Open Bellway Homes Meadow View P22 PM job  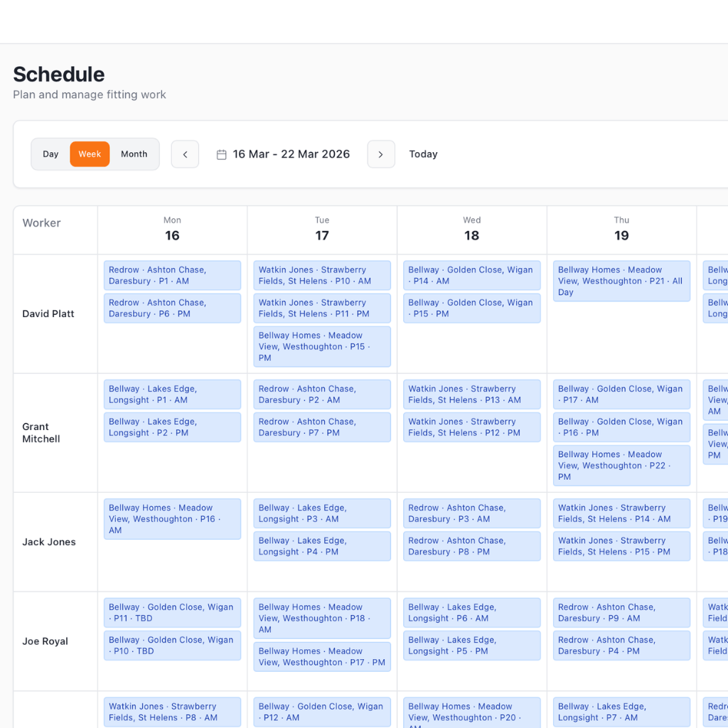tap(621, 466)
